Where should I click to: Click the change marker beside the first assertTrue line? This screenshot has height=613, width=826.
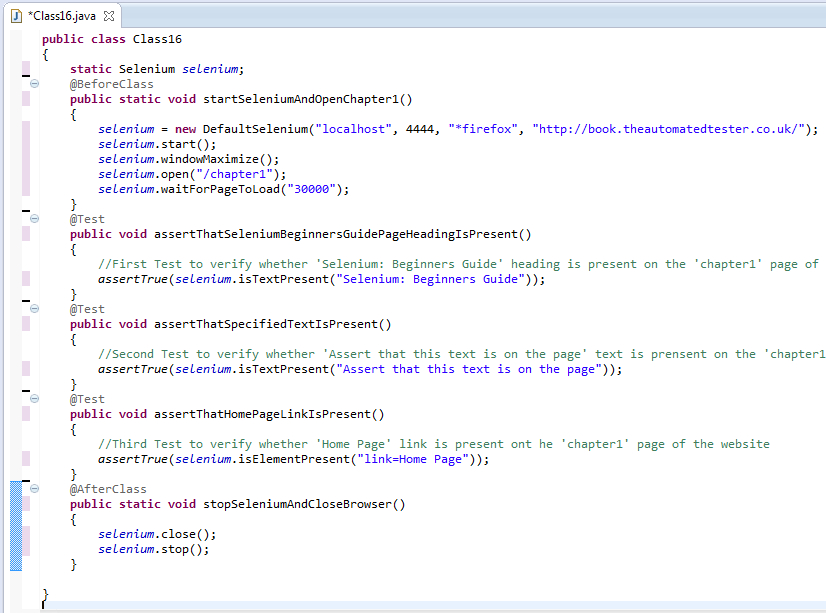coord(25,279)
